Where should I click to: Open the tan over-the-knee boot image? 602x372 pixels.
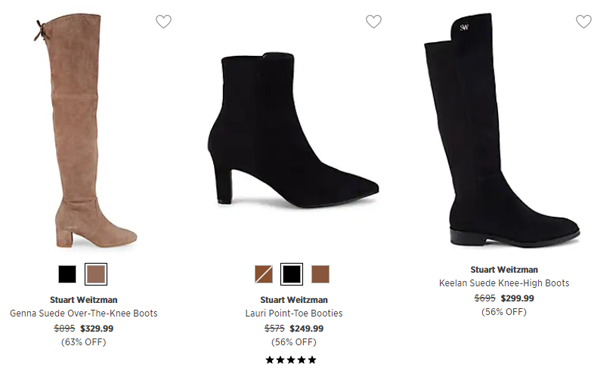[x=85, y=131]
